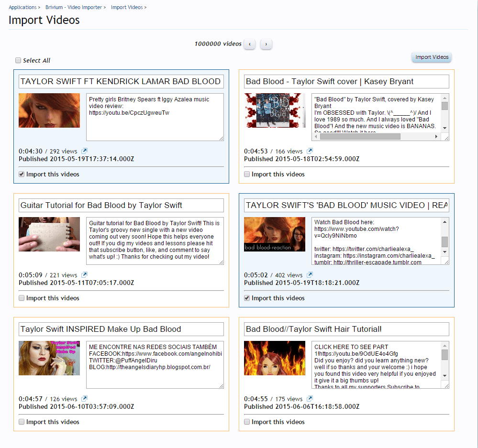Click flaming Hair Tutorial thumbnail
Screen dimensions: 478x448
(x=275, y=358)
